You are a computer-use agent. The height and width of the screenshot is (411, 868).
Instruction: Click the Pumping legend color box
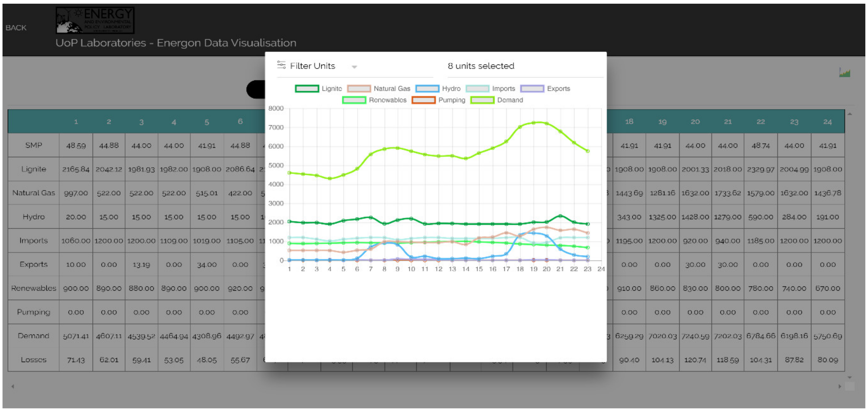coord(424,100)
